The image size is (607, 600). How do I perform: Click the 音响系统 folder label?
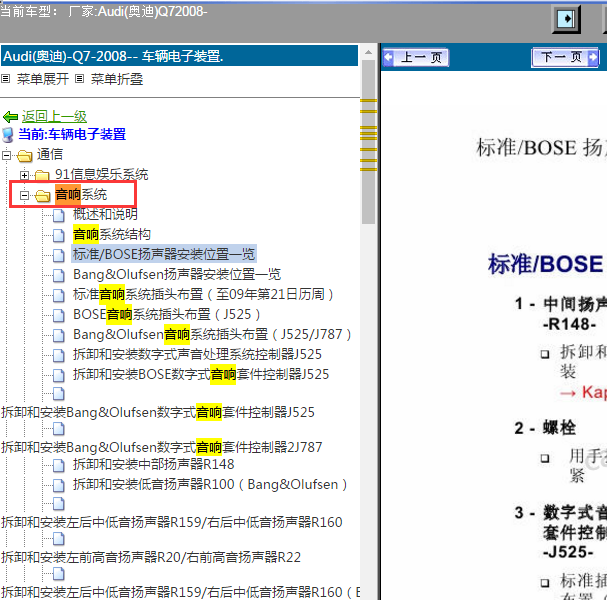click(81, 194)
